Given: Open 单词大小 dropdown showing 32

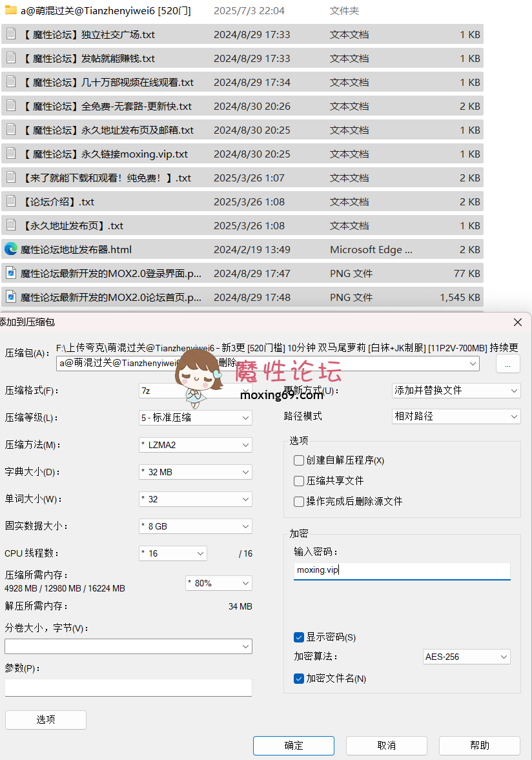Looking at the screenshot, I should pyautogui.click(x=195, y=498).
